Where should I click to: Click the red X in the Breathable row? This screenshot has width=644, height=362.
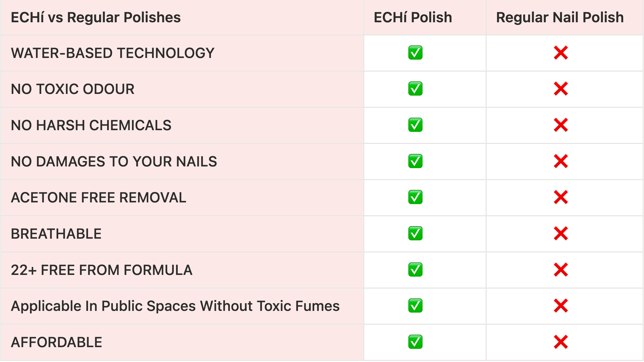pyautogui.click(x=561, y=234)
